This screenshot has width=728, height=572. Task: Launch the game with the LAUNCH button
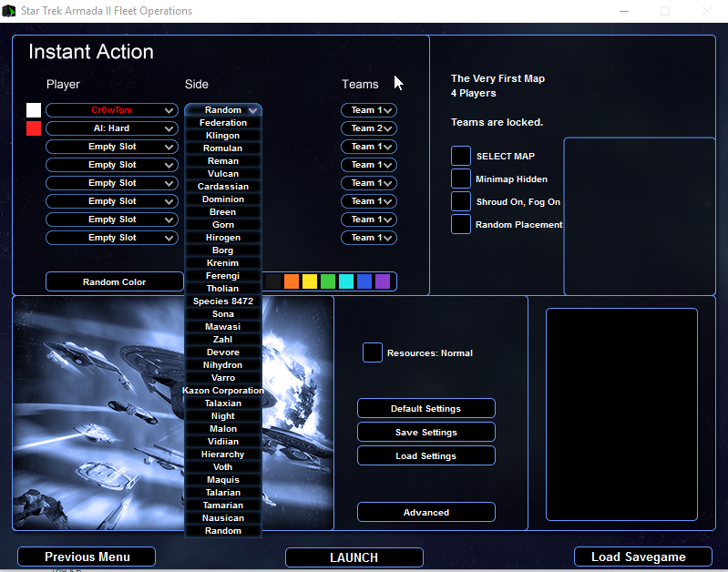click(x=354, y=557)
